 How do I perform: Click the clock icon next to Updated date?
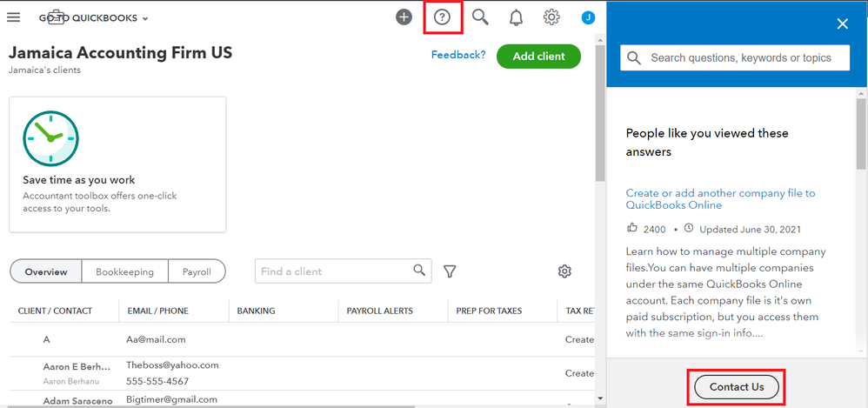point(689,228)
